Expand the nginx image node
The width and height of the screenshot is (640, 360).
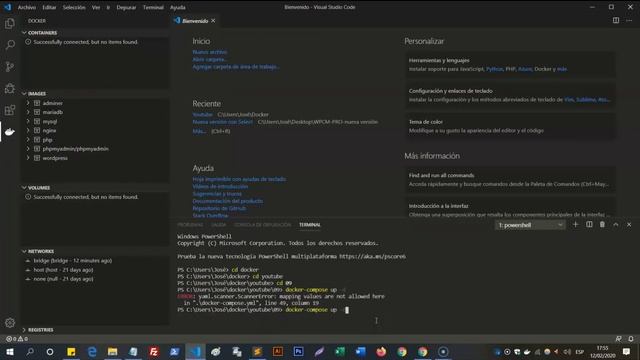coord(28,130)
